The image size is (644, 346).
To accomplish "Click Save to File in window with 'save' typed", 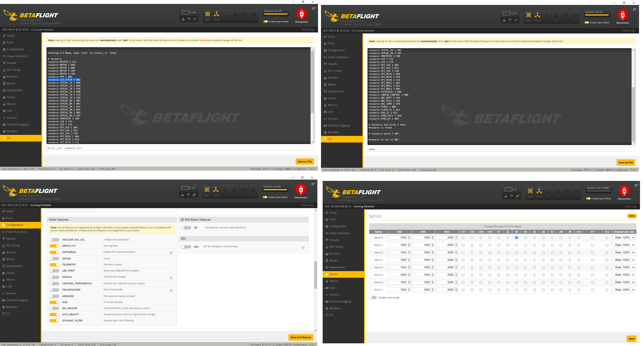I will coord(626,163).
